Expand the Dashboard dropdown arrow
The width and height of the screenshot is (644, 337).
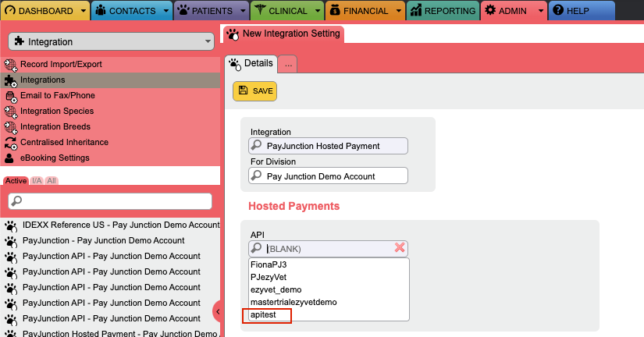coord(84,11)
